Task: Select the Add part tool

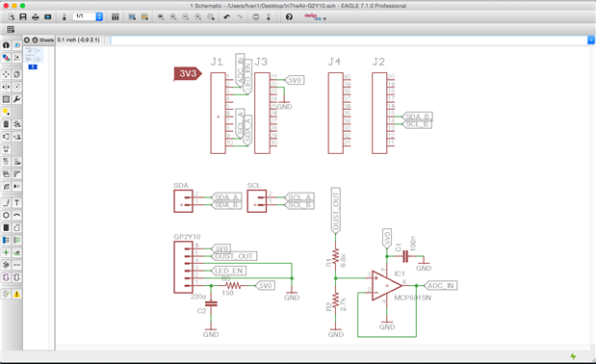Action: click(16, 124)
